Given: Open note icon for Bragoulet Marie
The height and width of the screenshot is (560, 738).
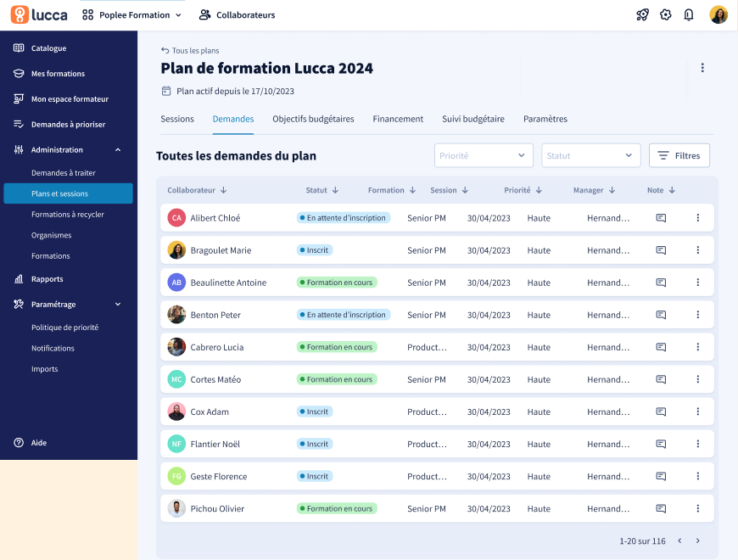Looking at the screenshot, I should [x=661, y=250].
